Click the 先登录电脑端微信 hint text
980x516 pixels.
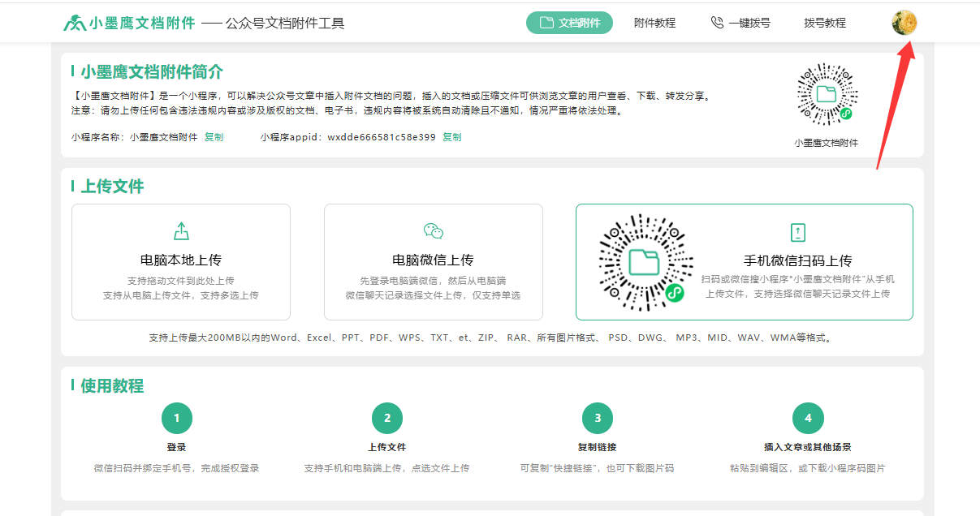point(434,281)
